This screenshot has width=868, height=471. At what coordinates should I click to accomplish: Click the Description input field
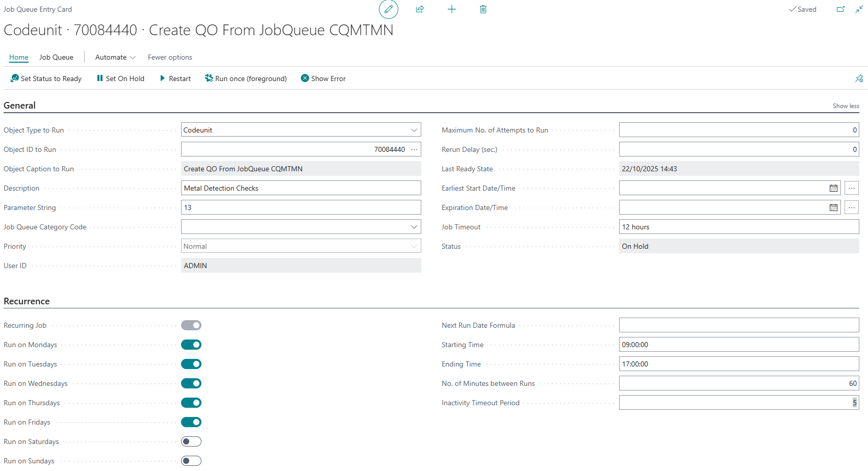(301, 188)
